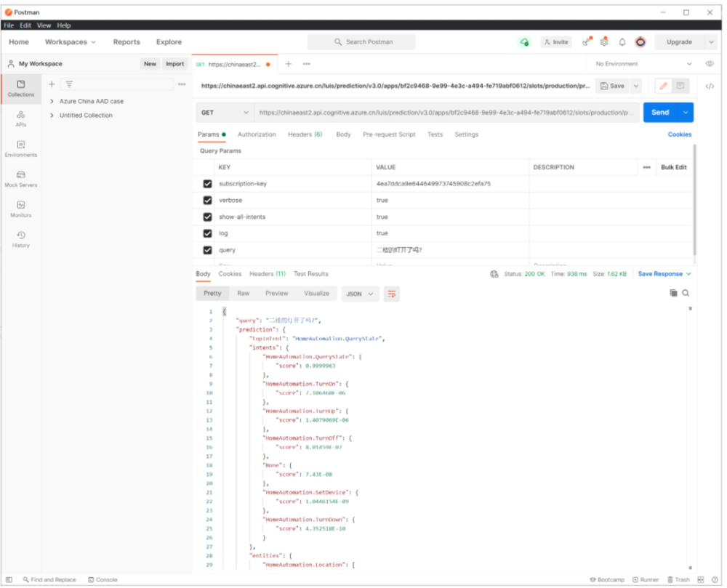Open the Console in status bar
This screenshot has height=588, width=727.
(x=103, y=580)
